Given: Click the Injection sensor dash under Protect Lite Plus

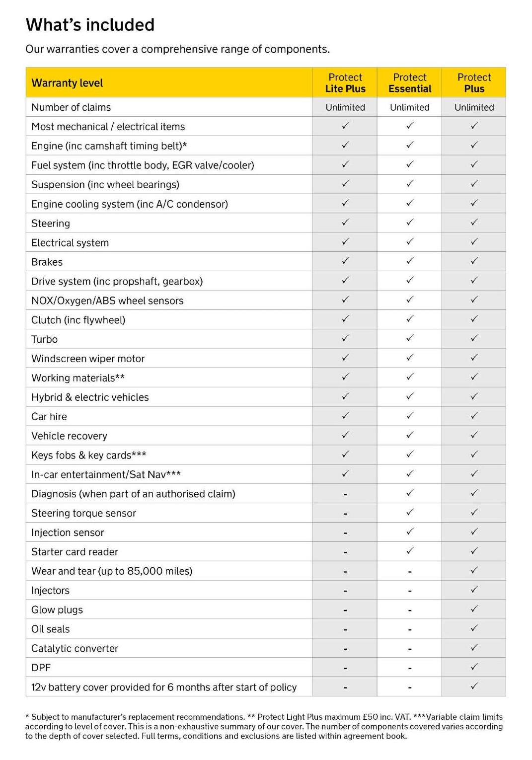Looking at the screenshot, I should (x=345, y=533).
